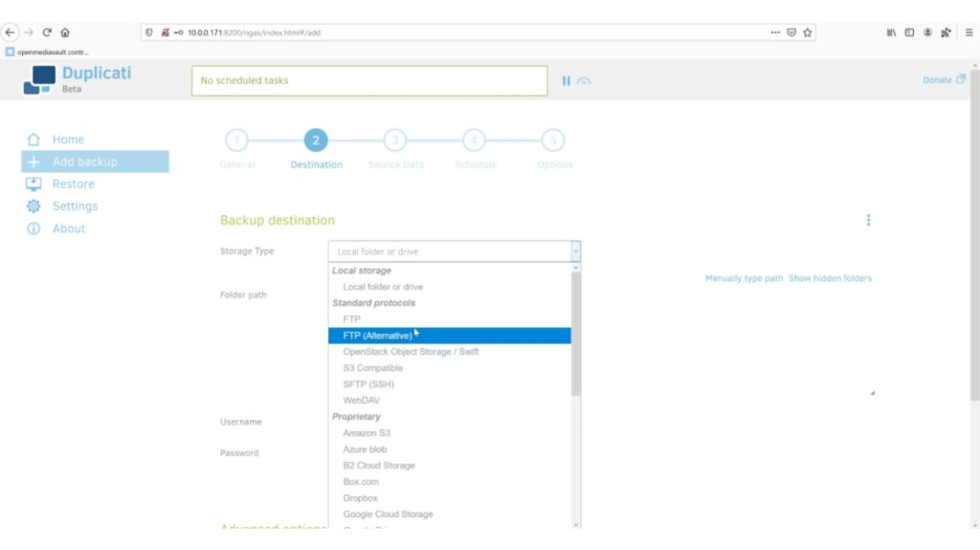Open the Firefox hamburger menu
This screenshot has height=550, width=980.
(969, 33)
